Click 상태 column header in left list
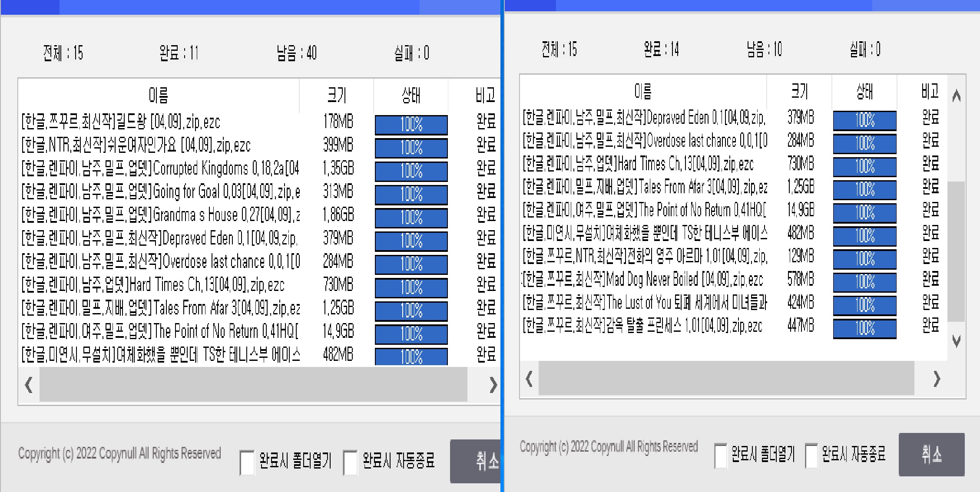This screenshot has height=492, width=980. (x=411, y=95)
